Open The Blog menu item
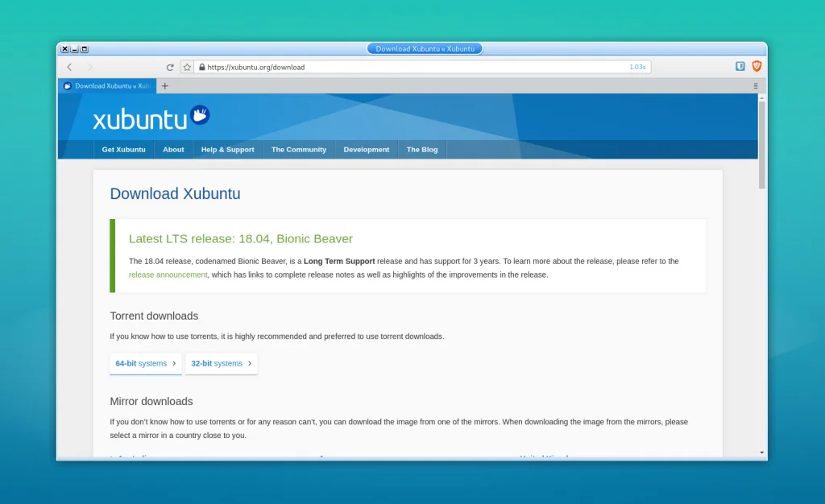The height and width of the screenshot is (504, 825). click(x=422, y=149)
